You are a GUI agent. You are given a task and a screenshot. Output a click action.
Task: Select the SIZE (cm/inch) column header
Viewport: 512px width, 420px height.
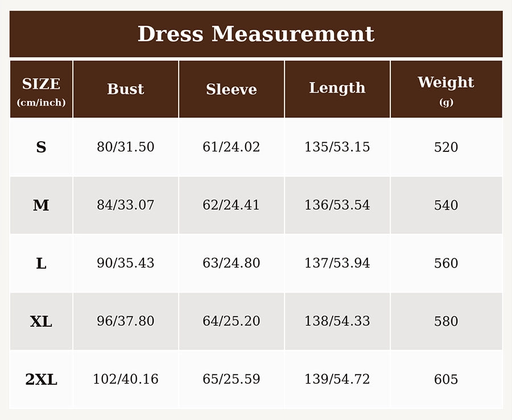point(41,89)
